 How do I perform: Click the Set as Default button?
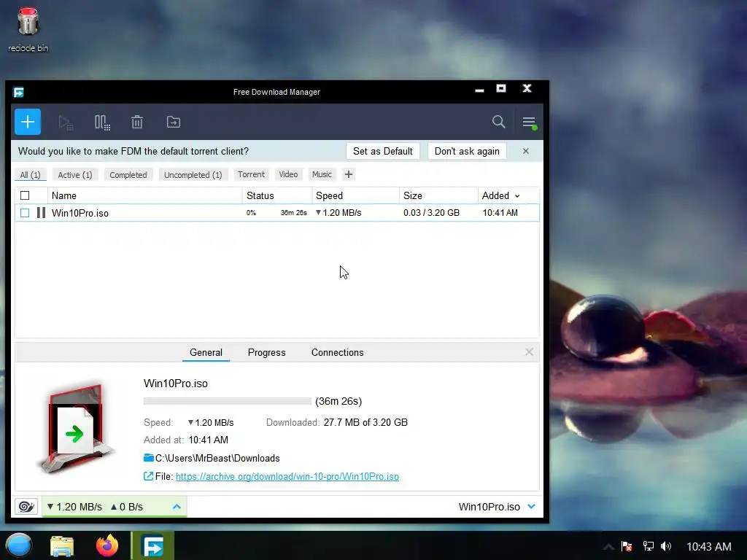coord(382,151)
